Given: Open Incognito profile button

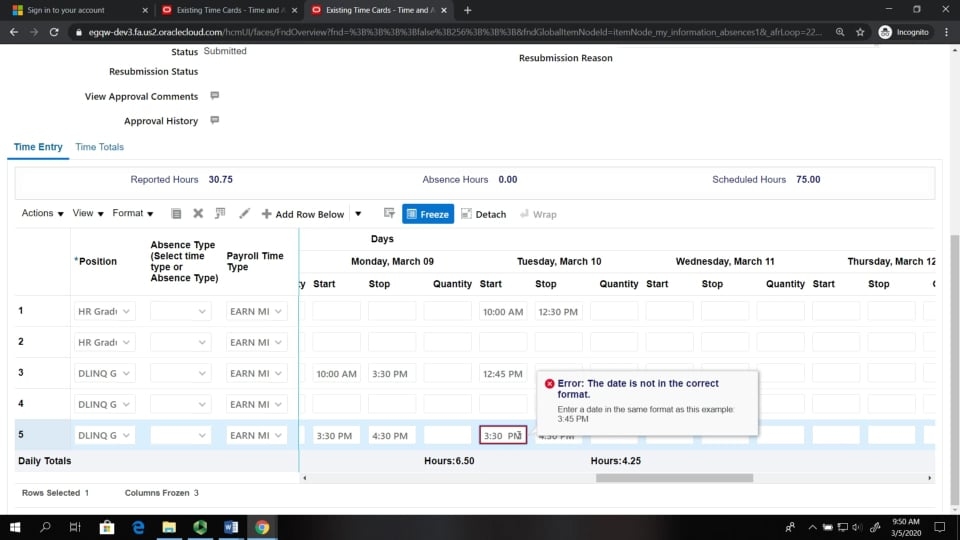Looking at the screenshot, I should [x=904, y=32].
